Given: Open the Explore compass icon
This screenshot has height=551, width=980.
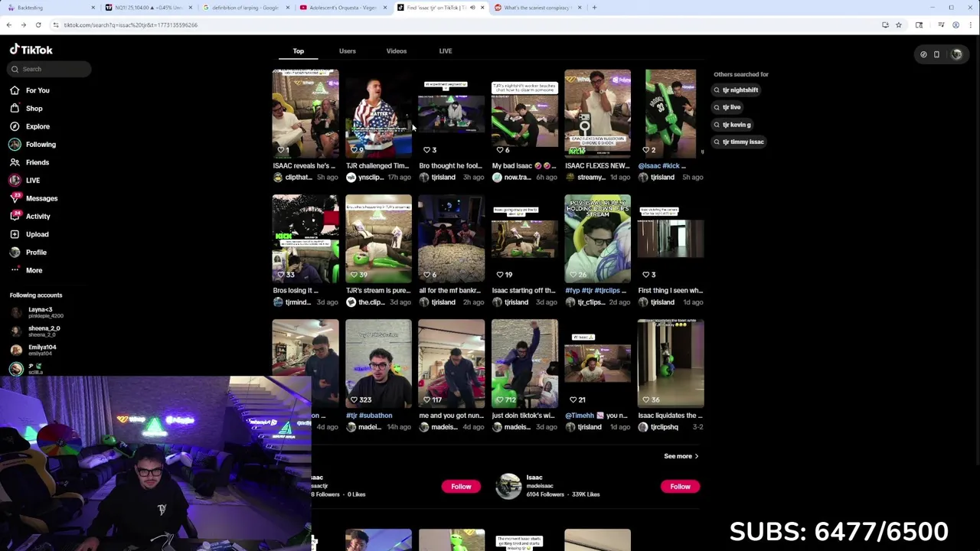Looking at the screenshot, I should click(15, 126).
